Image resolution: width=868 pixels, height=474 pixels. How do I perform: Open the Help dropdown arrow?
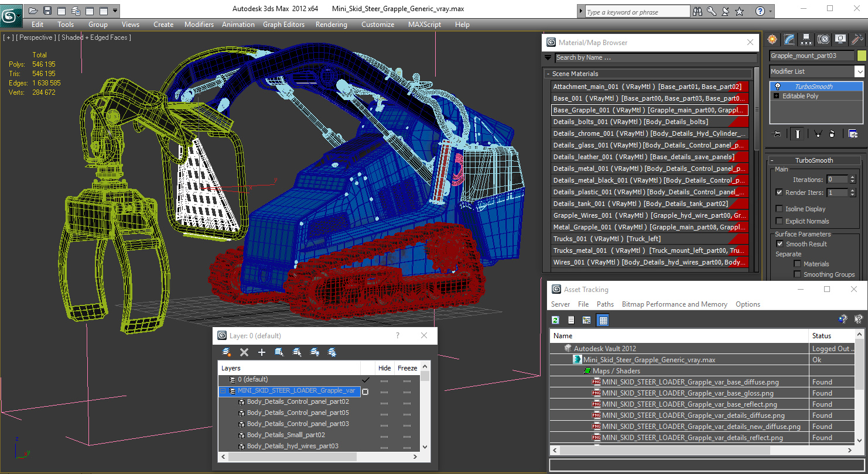[x=771, y=11]
